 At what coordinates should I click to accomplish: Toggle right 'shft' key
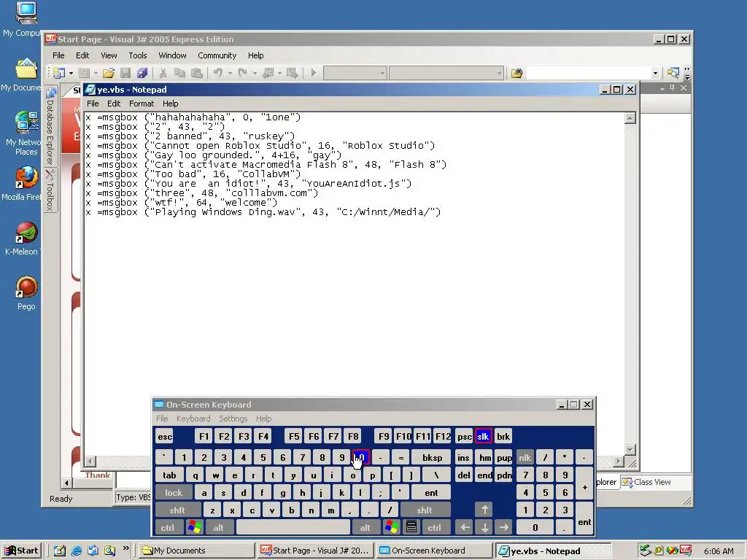[x=425, y=510]
